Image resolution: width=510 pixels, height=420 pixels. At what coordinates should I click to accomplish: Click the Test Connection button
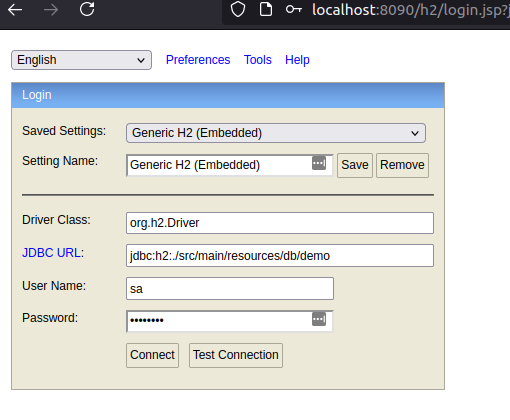[236, 355]
